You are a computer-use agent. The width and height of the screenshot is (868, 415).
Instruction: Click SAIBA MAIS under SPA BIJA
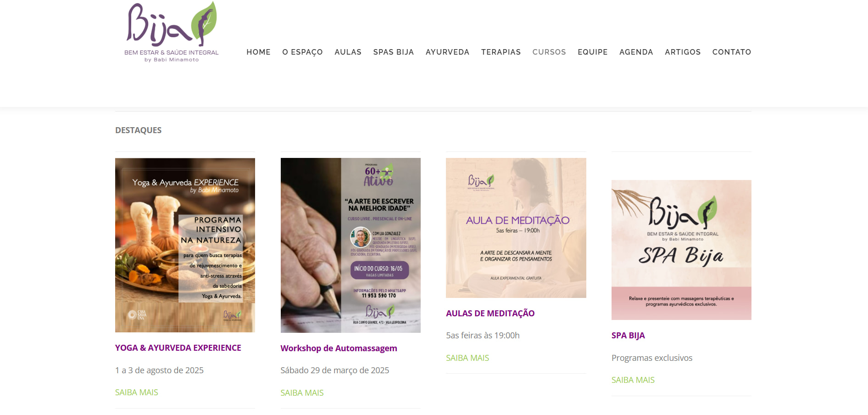(633, 380)
